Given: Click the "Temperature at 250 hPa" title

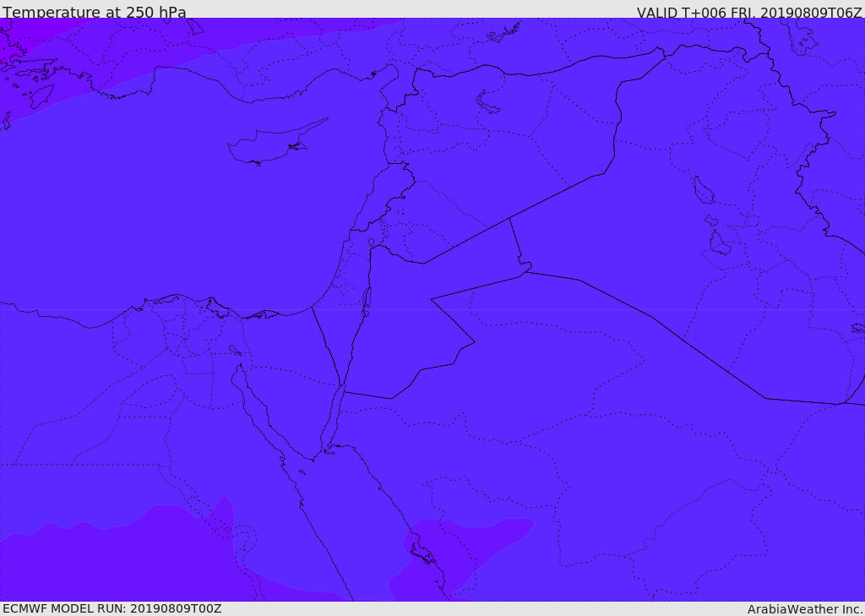Looking at the screenshot, I should pos(95,12).
